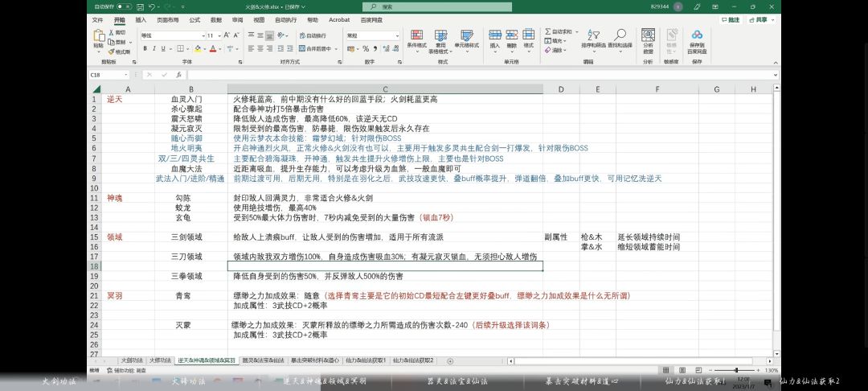This screenshot has width=868, height=391.
Task: Click the formula bar input field
Action: 479,75
